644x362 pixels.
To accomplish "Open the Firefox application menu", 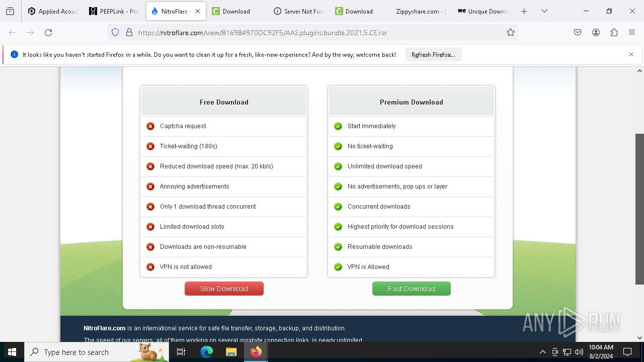I will coord(632,32).
